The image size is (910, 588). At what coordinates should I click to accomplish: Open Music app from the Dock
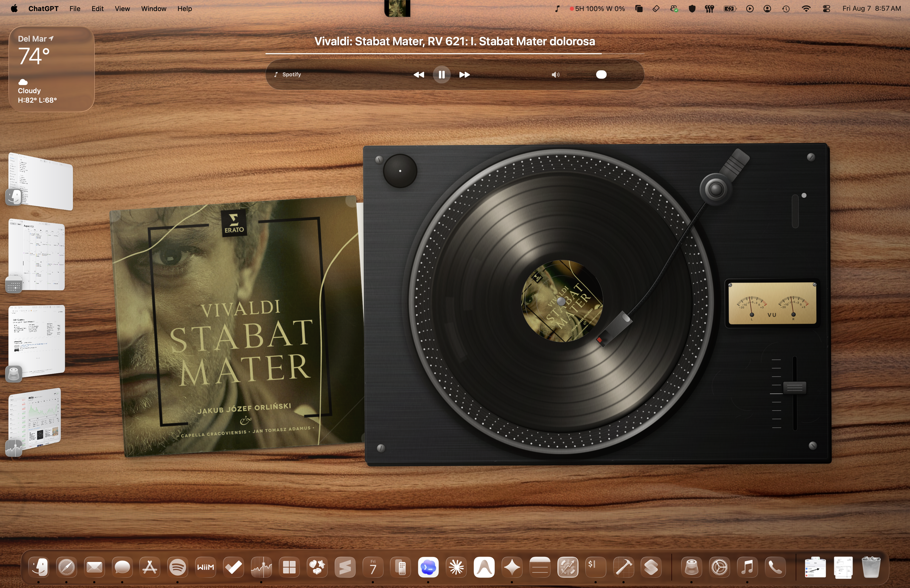coord(747,567)
